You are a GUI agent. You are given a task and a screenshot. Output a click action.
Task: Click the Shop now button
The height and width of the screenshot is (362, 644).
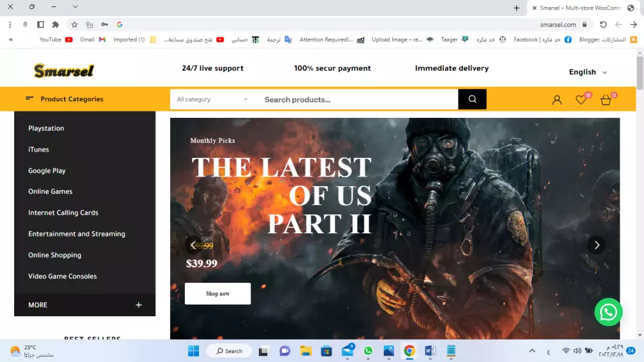(x=218, y=294)
